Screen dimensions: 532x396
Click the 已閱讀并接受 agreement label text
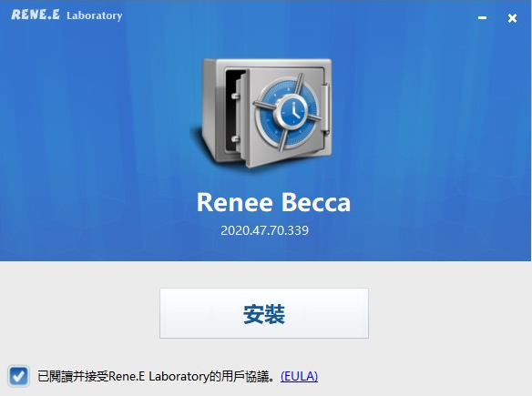coord(73,376)
